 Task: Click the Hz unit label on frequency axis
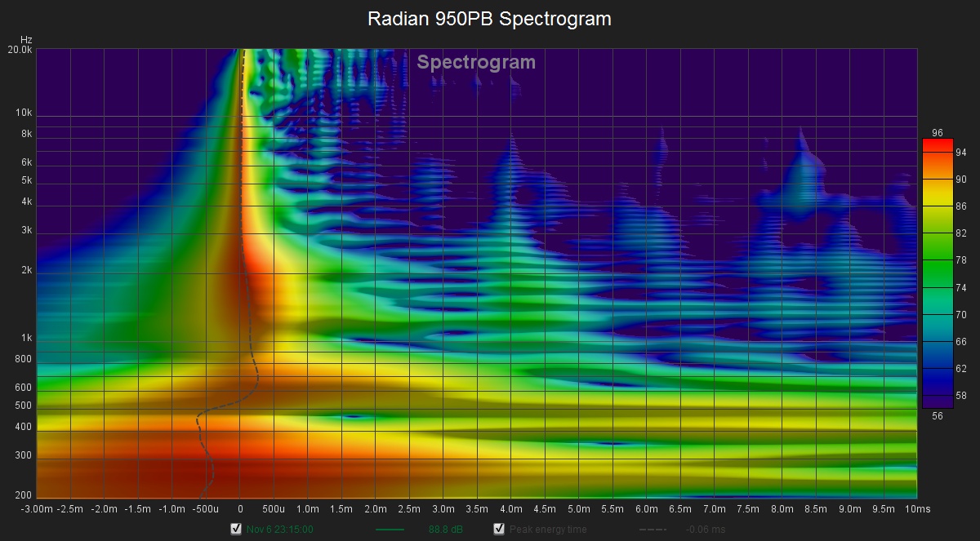(x=26, y=39)
